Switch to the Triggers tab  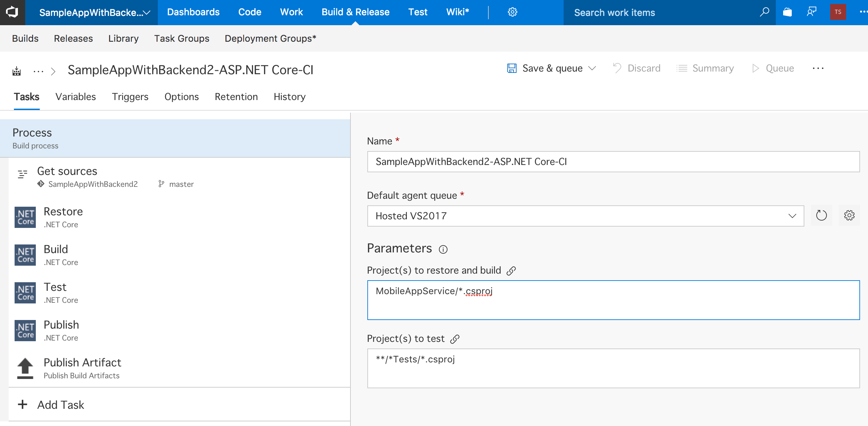coord(130,97)
